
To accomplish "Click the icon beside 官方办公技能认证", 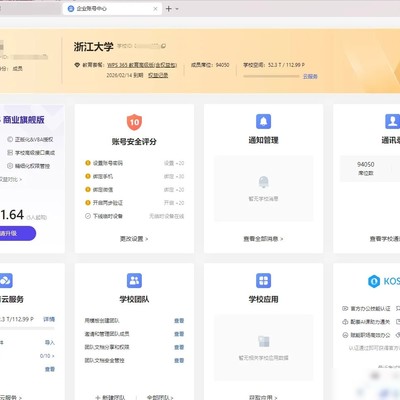I will pos(345,309).
